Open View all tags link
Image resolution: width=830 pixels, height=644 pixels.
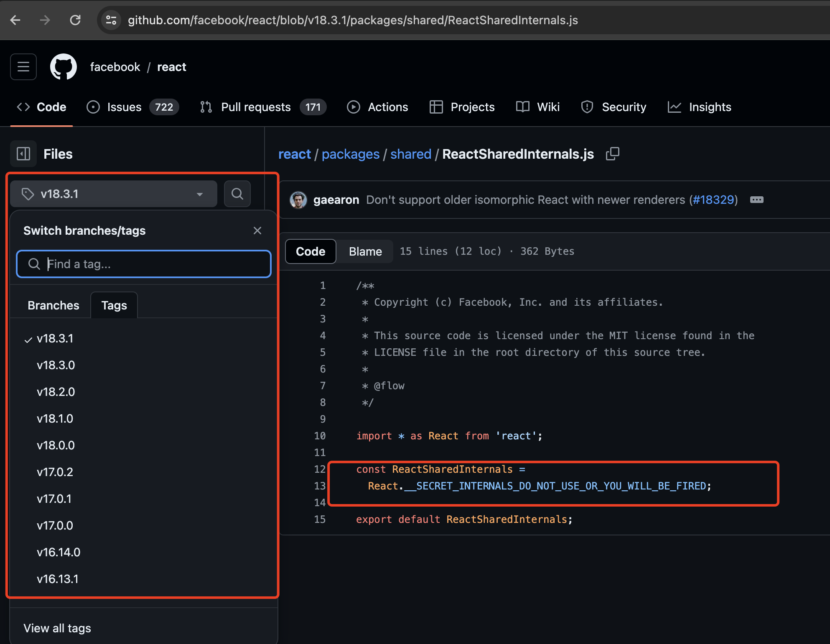pyautogui.click(x=57, y=628)
